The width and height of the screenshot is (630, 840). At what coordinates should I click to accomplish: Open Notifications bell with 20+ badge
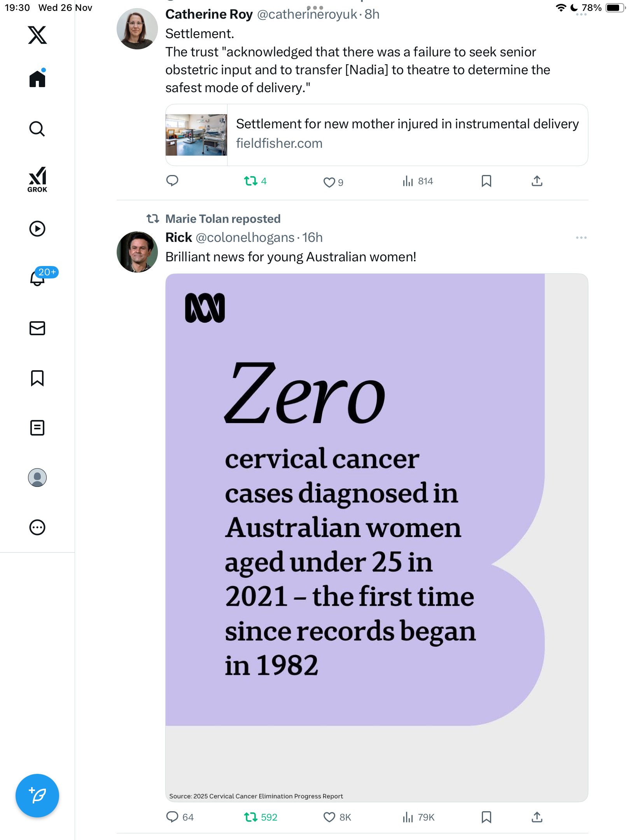click(x=37, y=278)
